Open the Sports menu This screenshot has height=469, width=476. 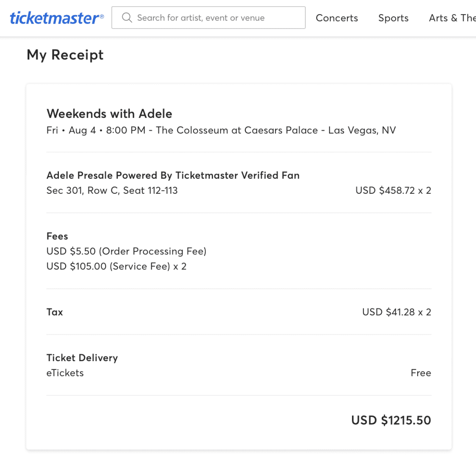pos(393,18)
